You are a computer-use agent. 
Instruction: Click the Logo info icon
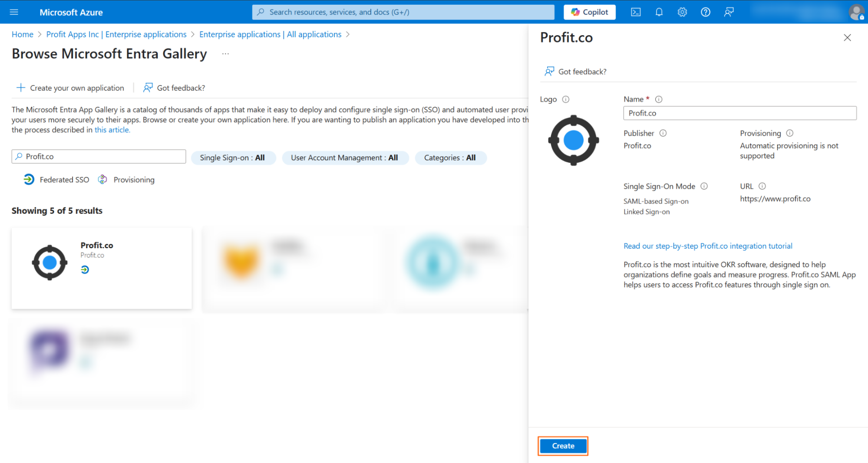pos(566,99)
